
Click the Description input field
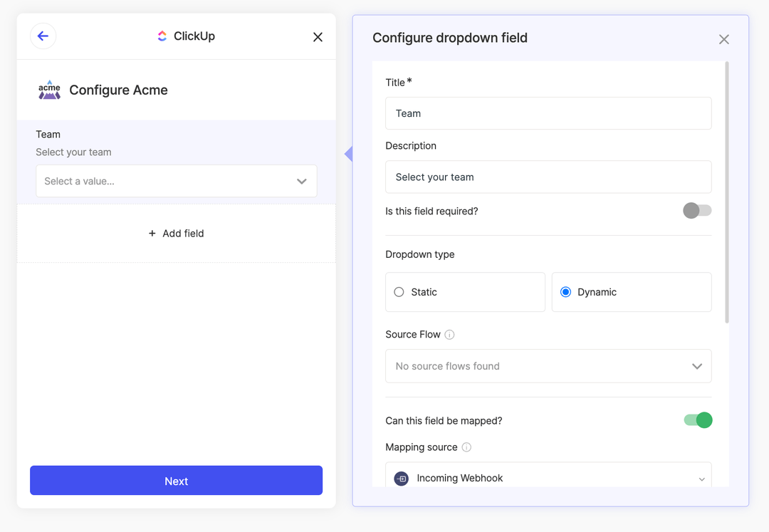click(x=548, y=177)
